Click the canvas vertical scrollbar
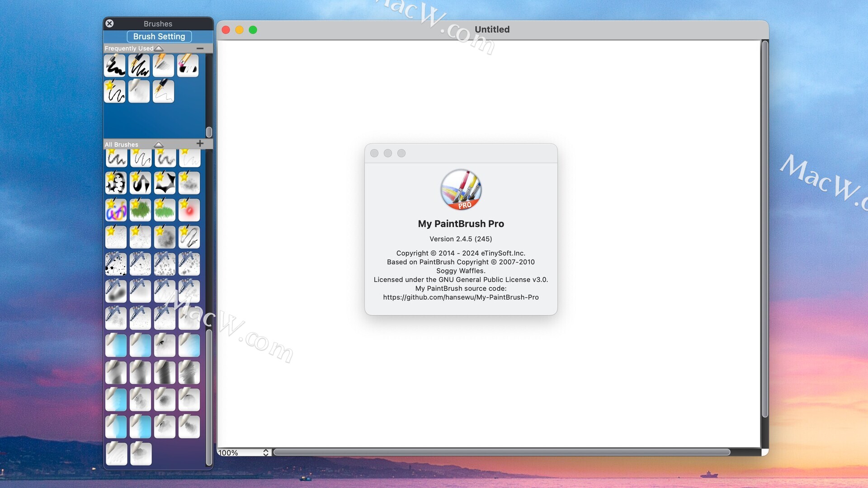Image resolution: width=868 pixels, height=488 pixels. [765, 229]
